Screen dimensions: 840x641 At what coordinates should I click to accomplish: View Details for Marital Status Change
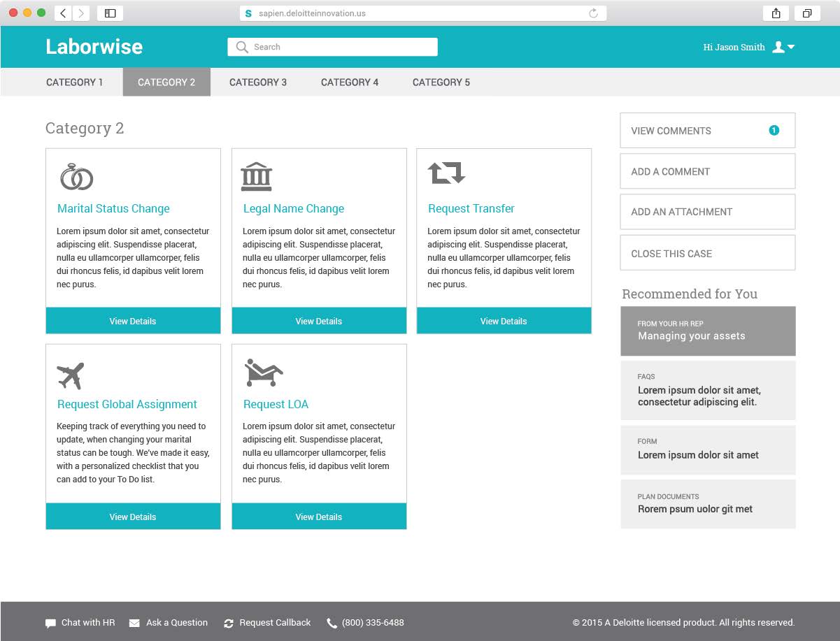point(133,321)
